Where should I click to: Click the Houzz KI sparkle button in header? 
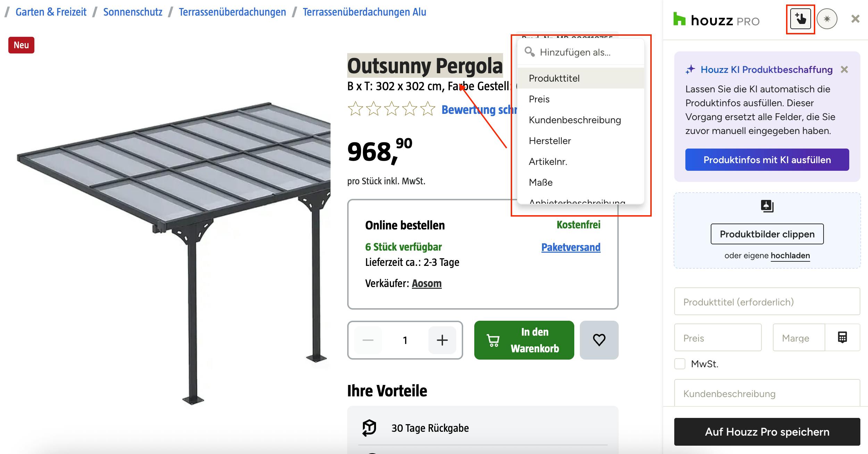coord(827,19)
